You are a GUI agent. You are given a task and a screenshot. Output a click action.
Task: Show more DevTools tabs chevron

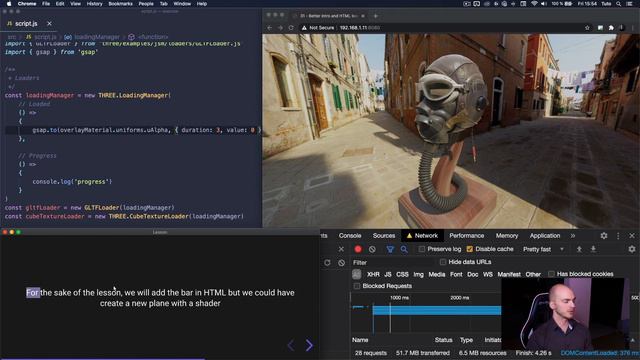tap(573, 236)
